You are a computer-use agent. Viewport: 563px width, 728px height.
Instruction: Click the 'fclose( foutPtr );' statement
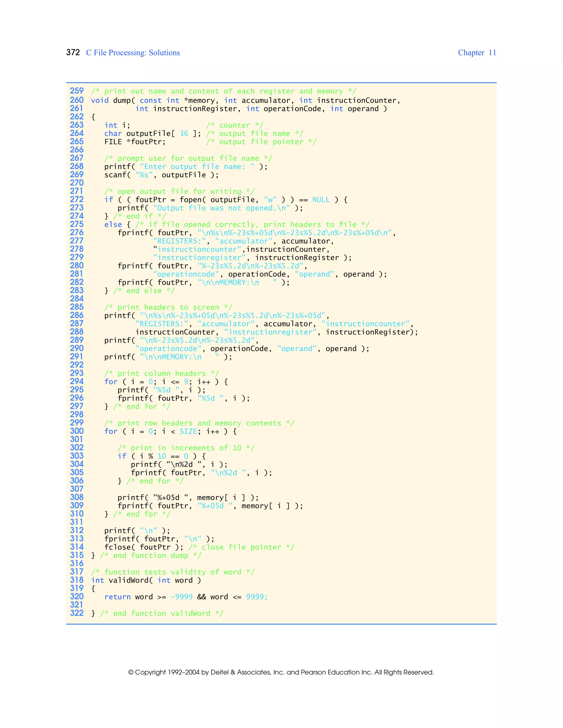[144, 547]
